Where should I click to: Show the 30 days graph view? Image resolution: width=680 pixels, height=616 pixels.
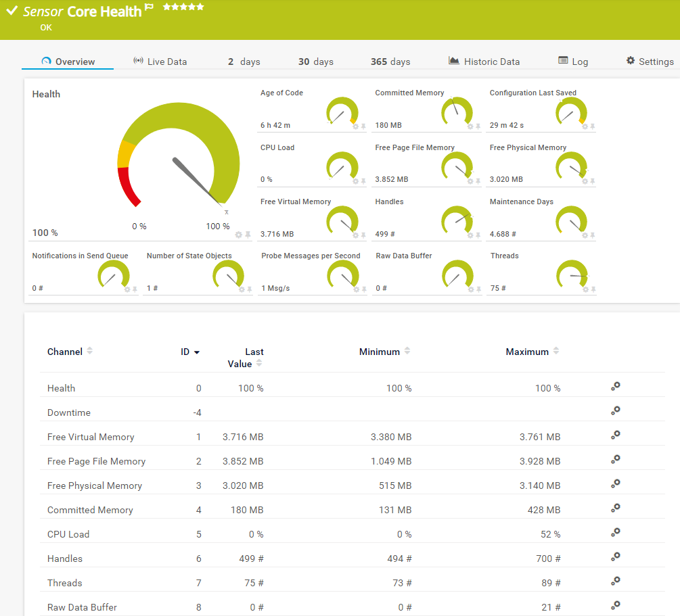point(315,62)
